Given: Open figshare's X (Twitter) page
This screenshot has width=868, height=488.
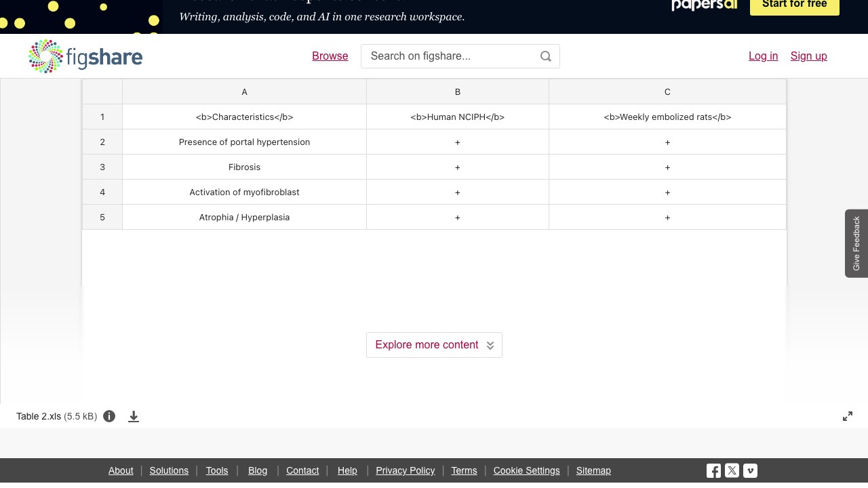Looking at the screenshot, I should [732, 470].
